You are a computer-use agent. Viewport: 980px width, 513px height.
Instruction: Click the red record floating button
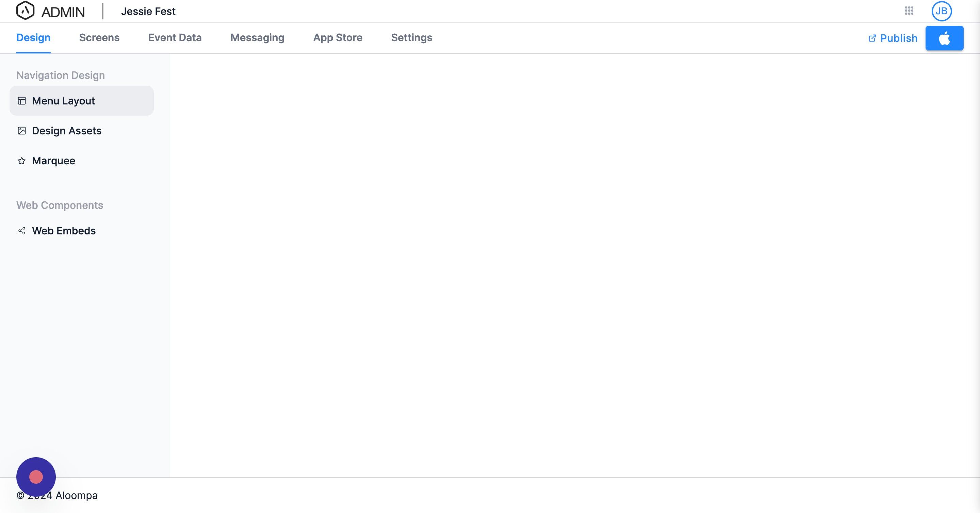point(36,477)
